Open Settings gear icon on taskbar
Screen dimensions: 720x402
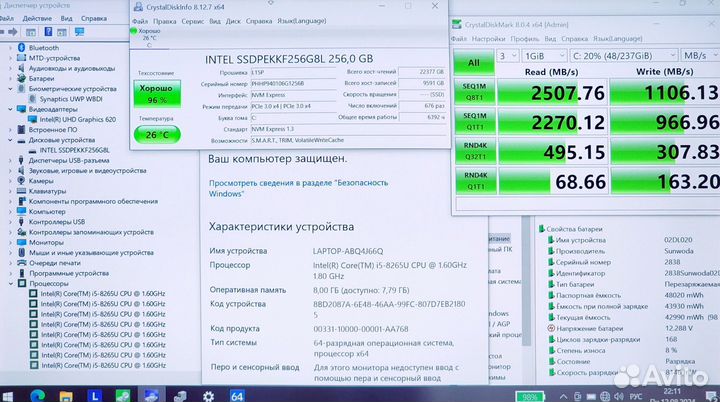point(208,396)
